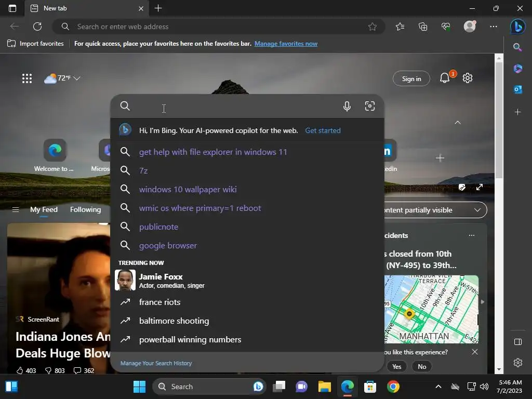Add this page to favorites star

(x=372, y=26)
